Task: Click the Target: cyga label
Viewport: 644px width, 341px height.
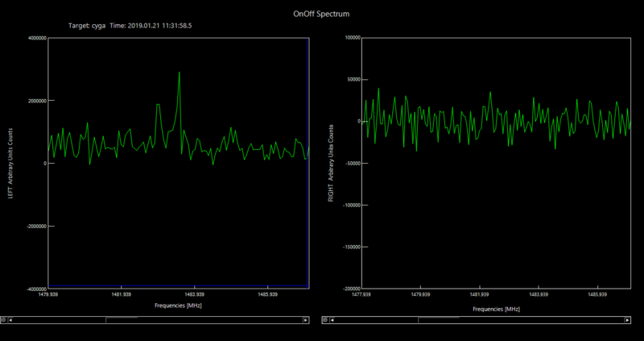Action: point(89,26)
